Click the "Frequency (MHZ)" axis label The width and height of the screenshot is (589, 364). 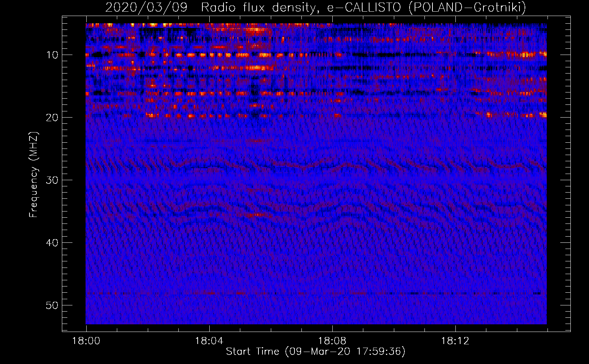click(x=33, y=175)
